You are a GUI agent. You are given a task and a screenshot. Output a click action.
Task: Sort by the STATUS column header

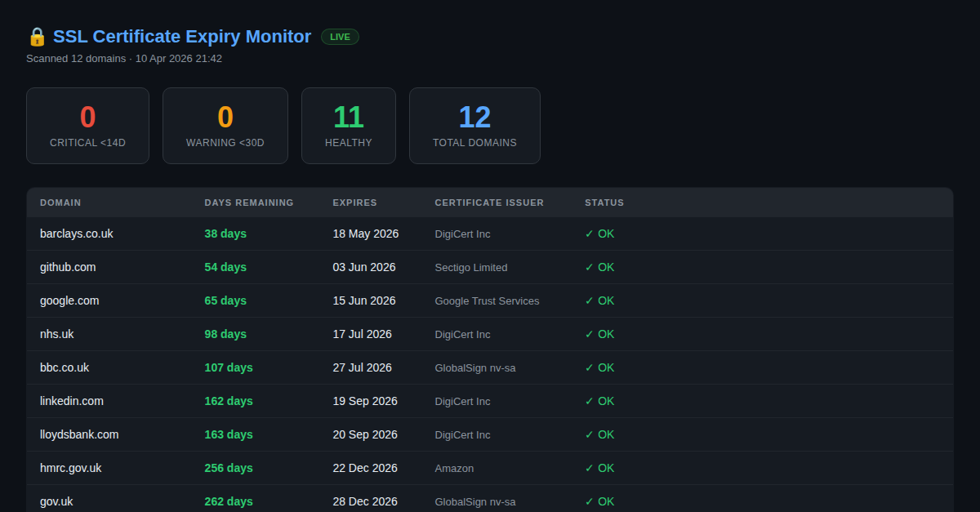[x=604, y=203]
